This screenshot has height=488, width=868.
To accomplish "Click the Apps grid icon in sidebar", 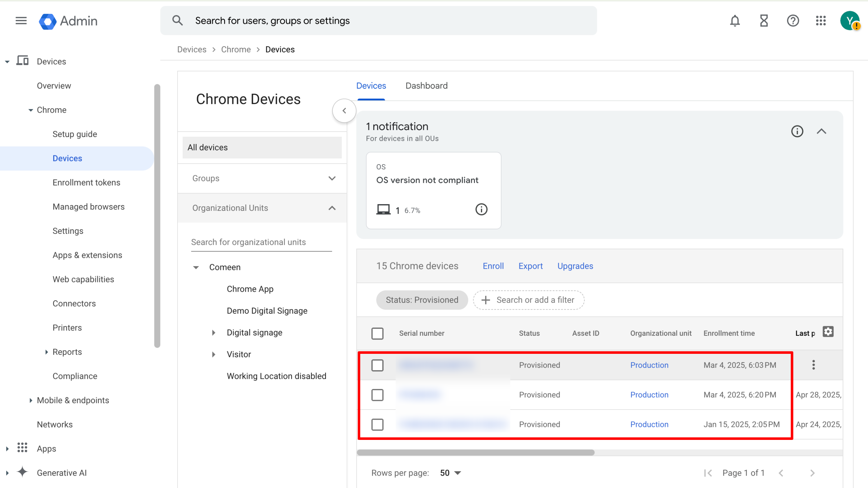I will pos(22,448).
